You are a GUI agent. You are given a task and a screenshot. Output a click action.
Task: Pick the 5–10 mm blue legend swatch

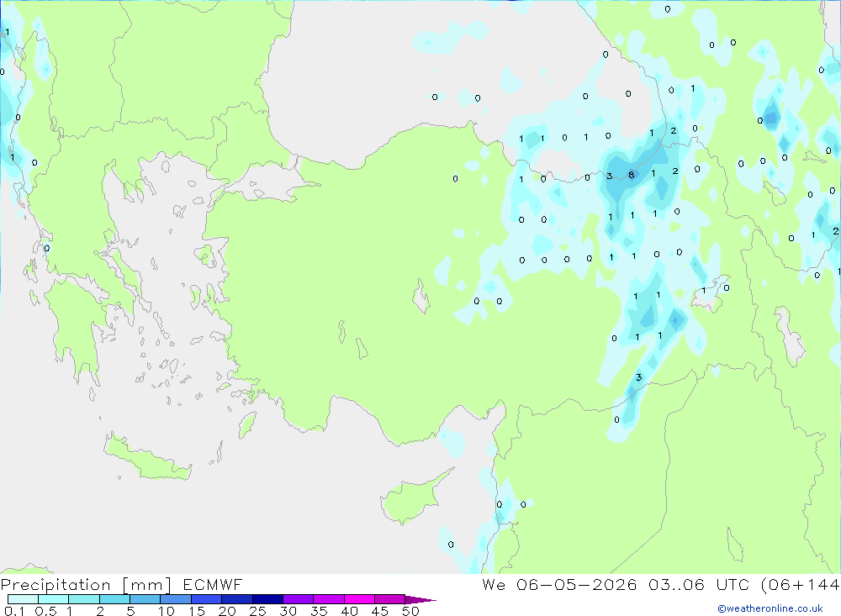(x=145, y=599)
